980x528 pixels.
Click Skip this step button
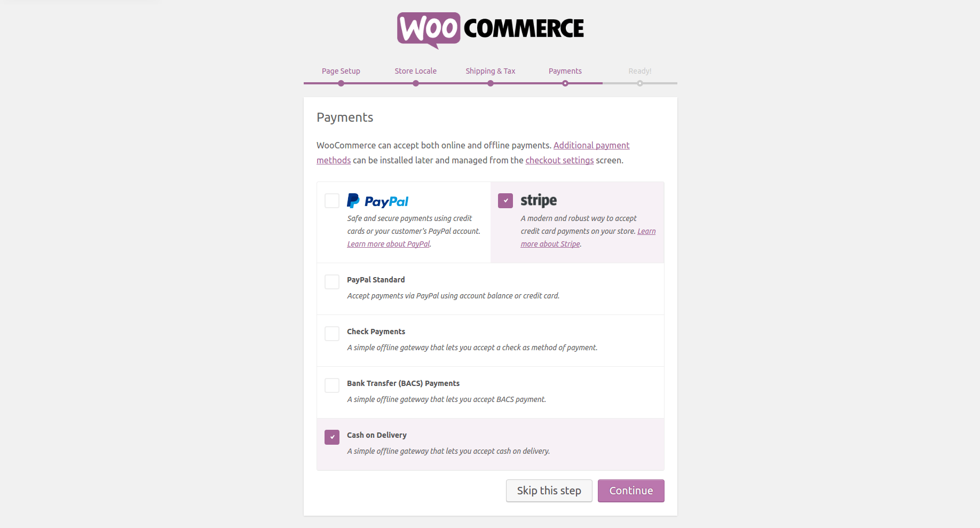(549, 491)
